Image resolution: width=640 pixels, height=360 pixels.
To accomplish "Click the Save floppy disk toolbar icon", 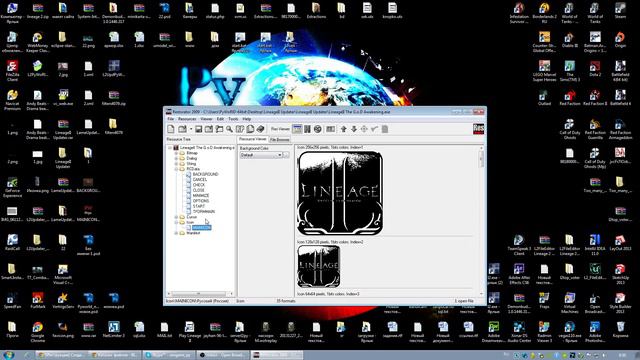I will pos(198,129).
